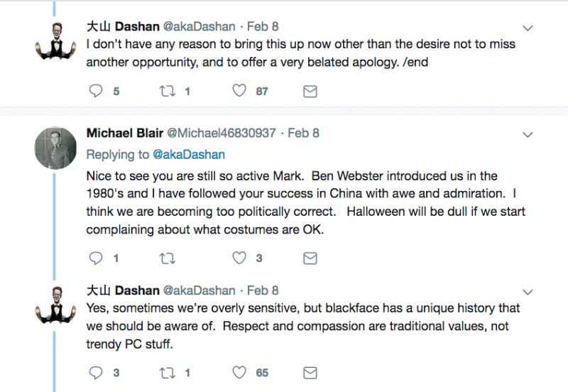
Task: Open the Feb 8 timestamp on Michael's tweet
Action: (x=303, y=133)
